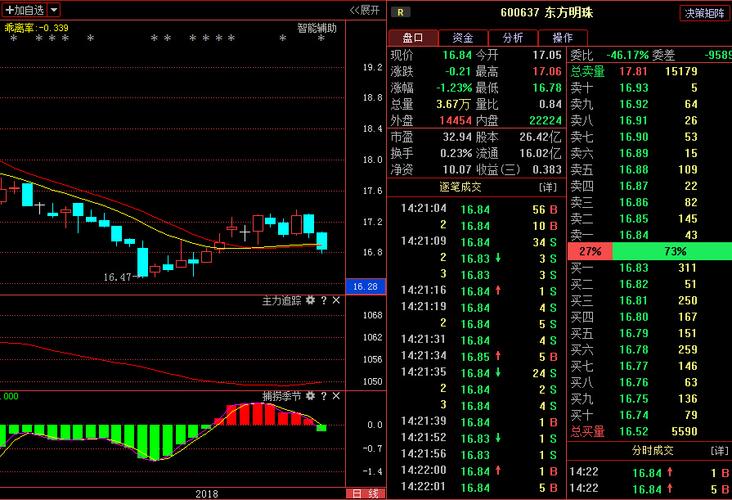Screen dimensions: 732x500
Task: Switch to the 分析 tab
Action: point(513,38)
